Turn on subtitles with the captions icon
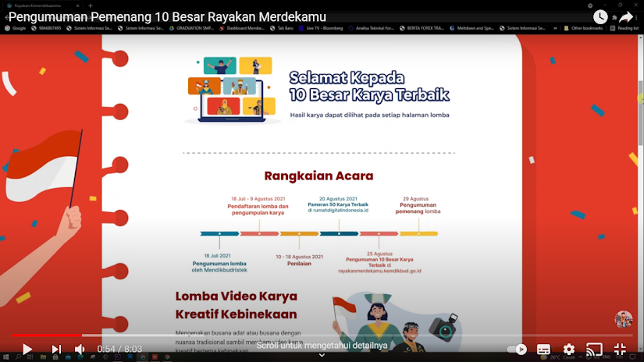The image size is (644, 362). tap(543, 350)
